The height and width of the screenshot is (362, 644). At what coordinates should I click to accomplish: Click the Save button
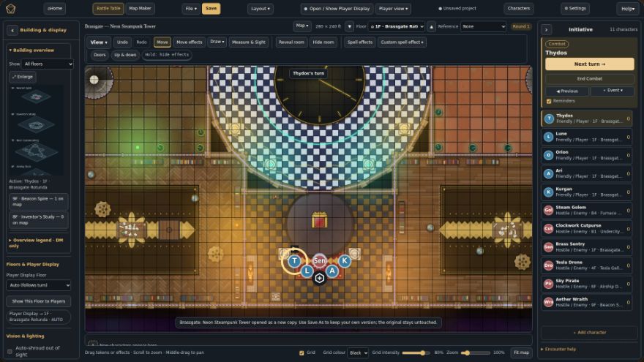(x=211, y=9)
